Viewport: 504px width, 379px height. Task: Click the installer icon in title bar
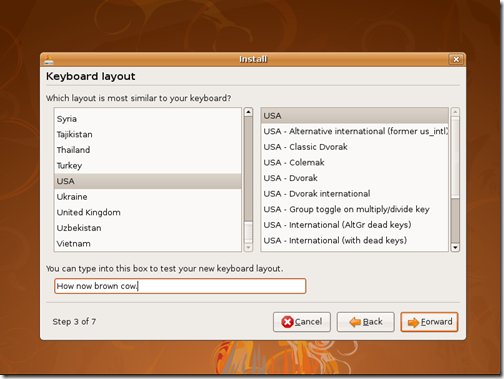click(49, 60)
